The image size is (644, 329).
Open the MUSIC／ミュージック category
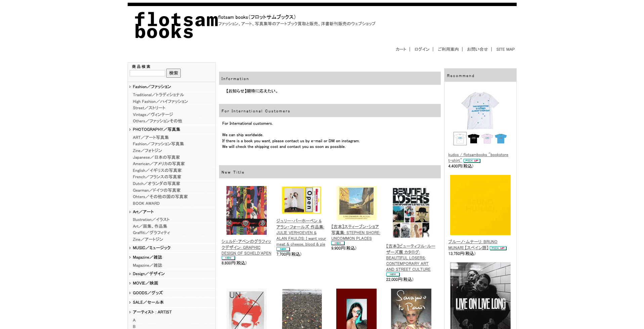point(152,248)
